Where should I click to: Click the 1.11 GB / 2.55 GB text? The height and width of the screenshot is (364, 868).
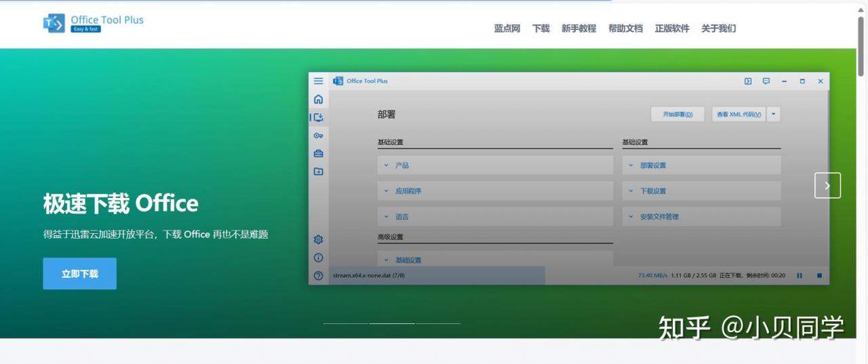[x=693, y=275]
